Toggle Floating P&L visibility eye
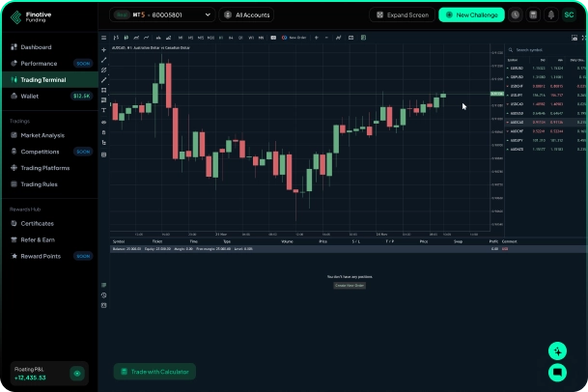Viewport: 588px width, 392px height. tap(77, 374)
